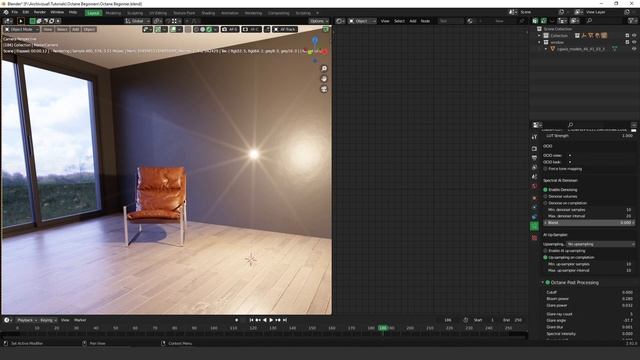Toggle Force tone mapping checkbox
This screenshot has height=360, width=640.
(545, 169)
